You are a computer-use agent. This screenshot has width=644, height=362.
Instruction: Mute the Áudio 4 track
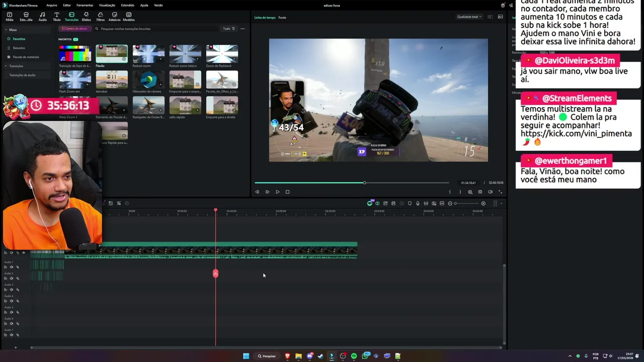(12, 301)
